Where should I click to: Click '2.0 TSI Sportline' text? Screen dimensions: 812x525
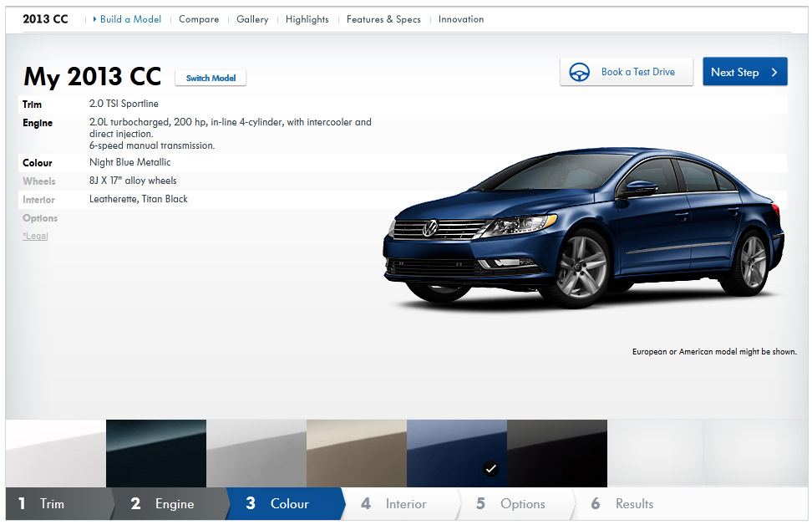pyautogui.click(x=124, y=104)
